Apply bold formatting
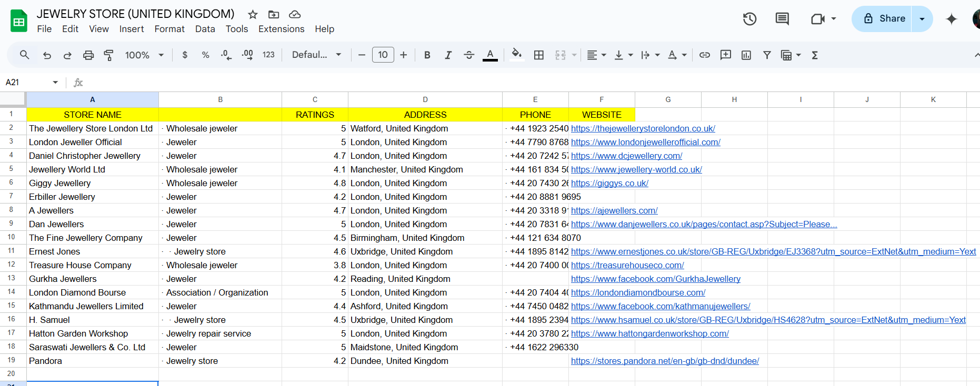This screenshot has width=980, height=386. click(427, 55)
